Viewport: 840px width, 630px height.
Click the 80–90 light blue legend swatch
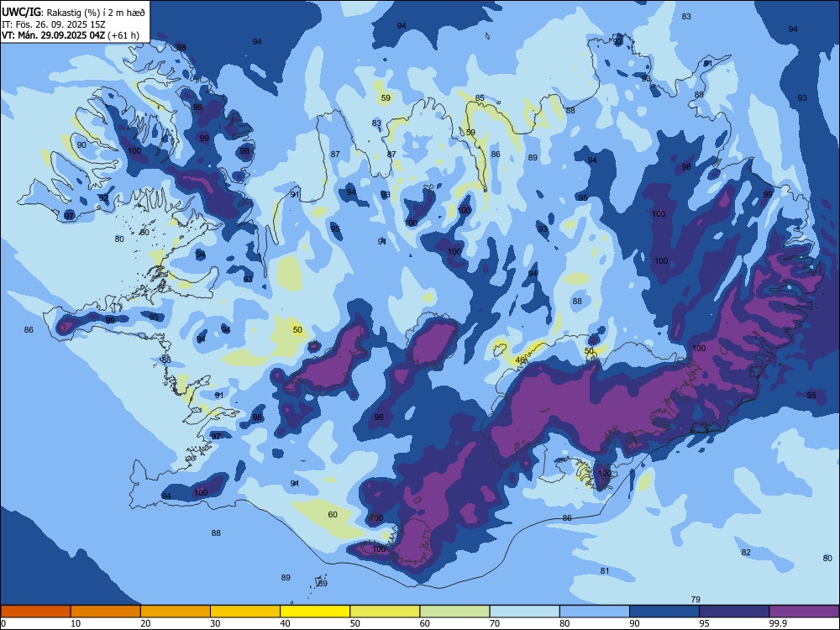[595, 612]
